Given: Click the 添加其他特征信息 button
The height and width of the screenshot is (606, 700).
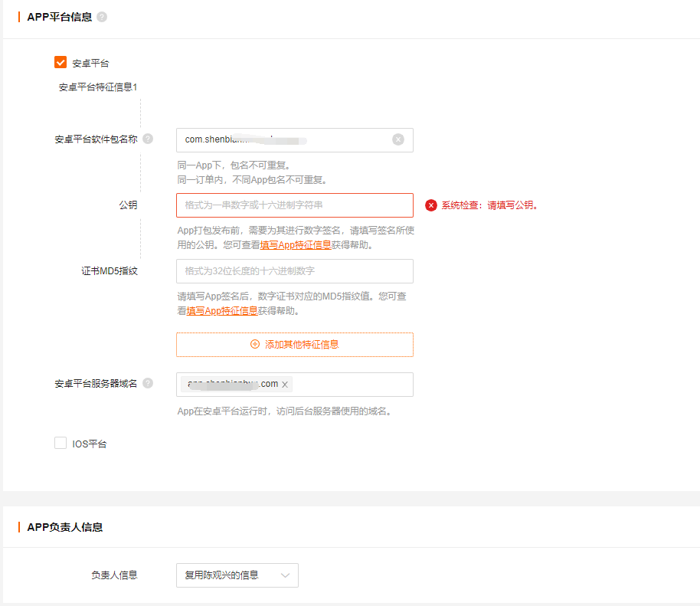Looking at the screenshot, I should (x=295, y=344).
